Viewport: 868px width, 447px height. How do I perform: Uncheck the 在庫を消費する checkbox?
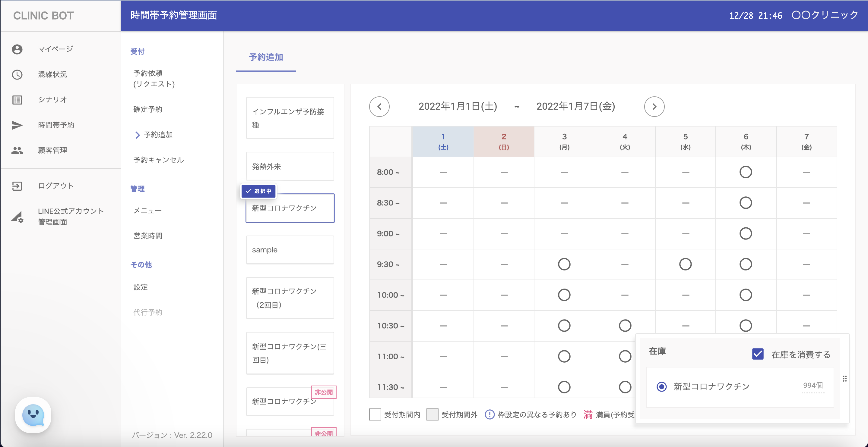[x=758, y=354]
